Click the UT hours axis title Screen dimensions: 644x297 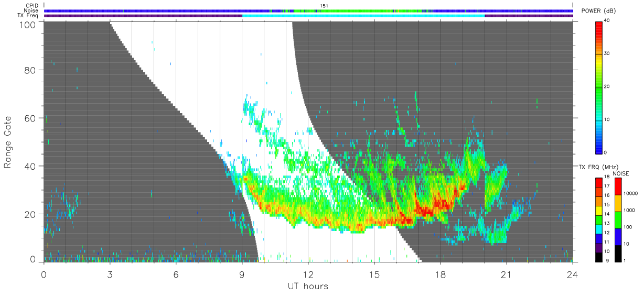point(308,286)
